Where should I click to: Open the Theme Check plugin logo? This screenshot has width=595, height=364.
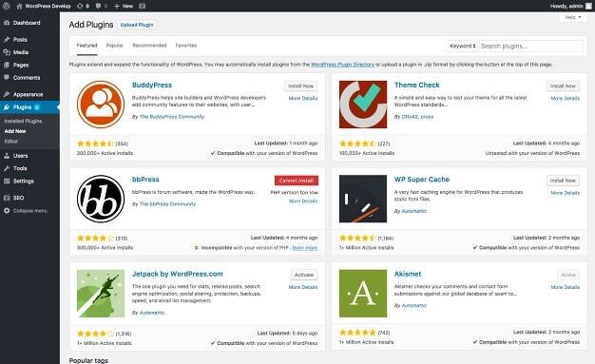point(363,105)
